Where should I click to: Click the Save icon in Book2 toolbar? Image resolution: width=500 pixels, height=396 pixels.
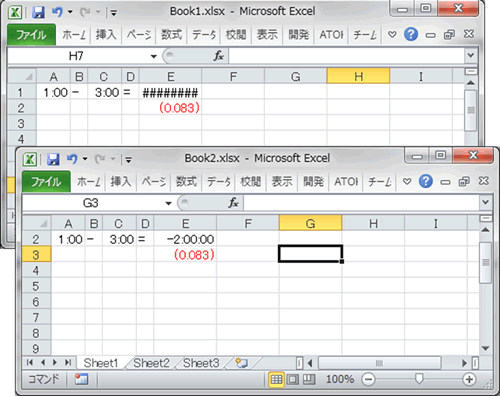pos(53,159)
